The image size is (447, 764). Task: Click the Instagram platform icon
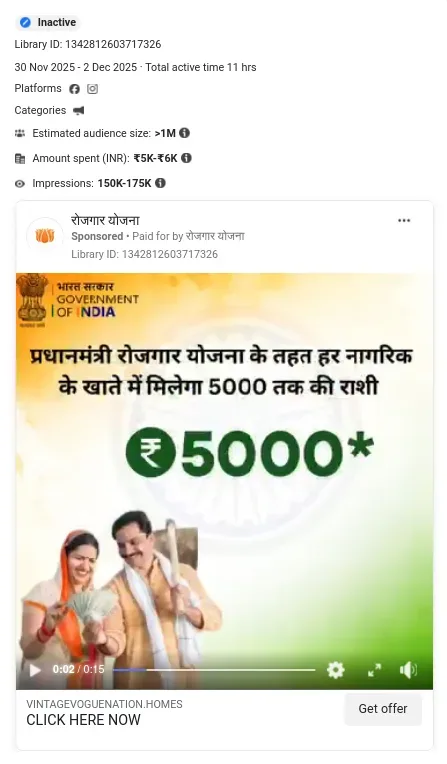(x=93, y=89)
